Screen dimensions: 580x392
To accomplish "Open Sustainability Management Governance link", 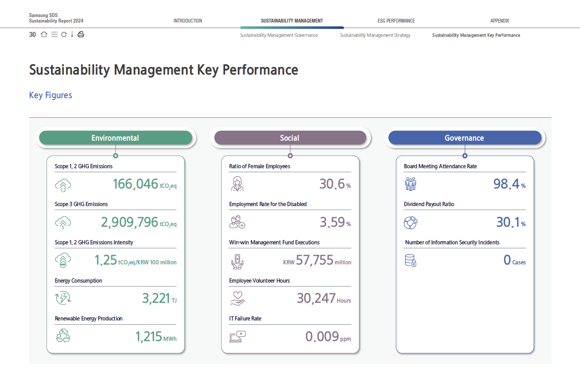I will pyautogui.click(x=279, y=35).
